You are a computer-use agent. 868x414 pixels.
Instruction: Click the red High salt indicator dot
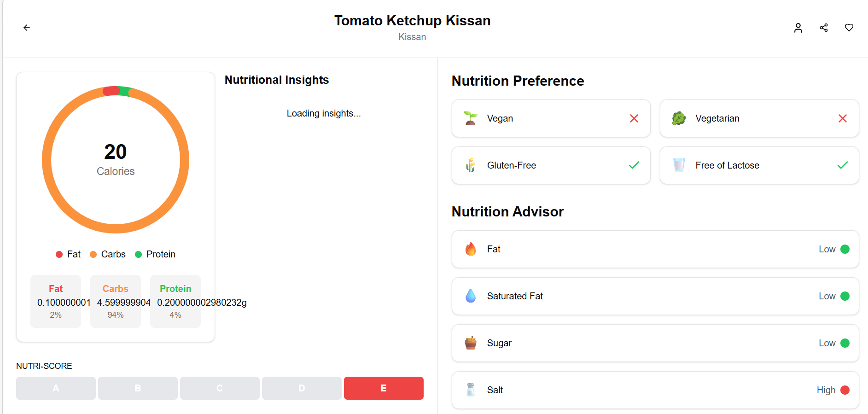click(845, 390)
